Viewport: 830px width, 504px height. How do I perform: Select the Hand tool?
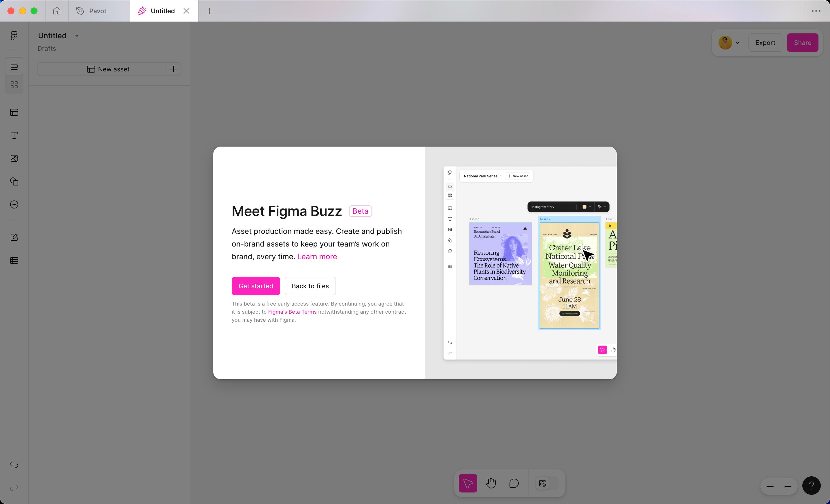pos(491,484)
